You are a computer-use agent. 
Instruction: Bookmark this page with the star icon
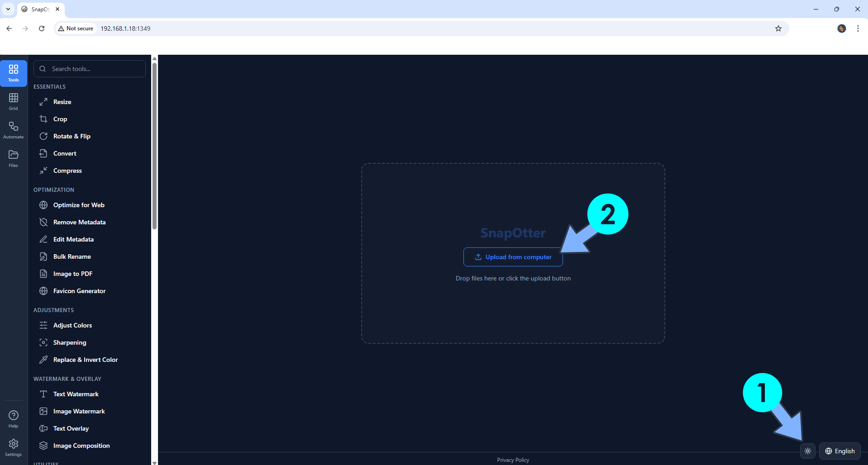778,28
